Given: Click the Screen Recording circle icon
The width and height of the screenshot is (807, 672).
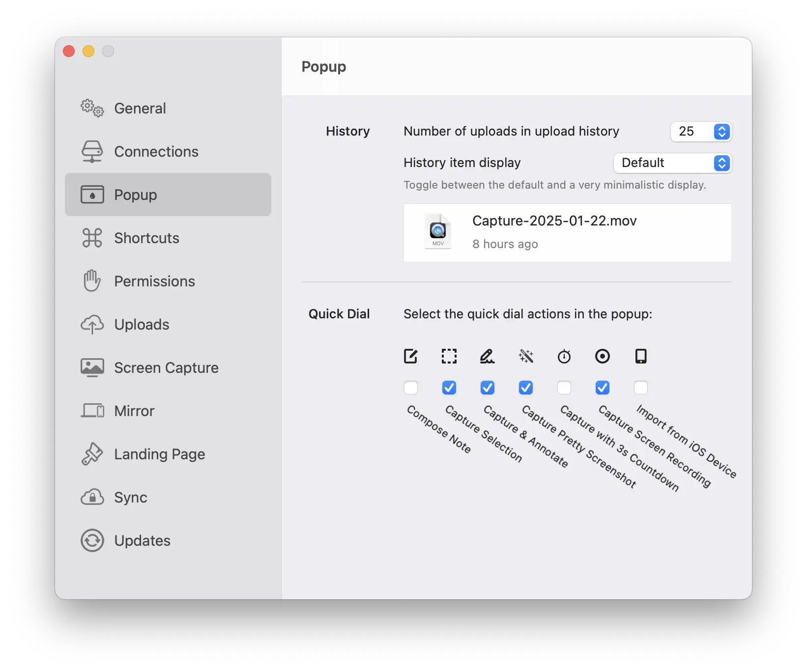Looking at the screenshot, I should coord(602,356).
